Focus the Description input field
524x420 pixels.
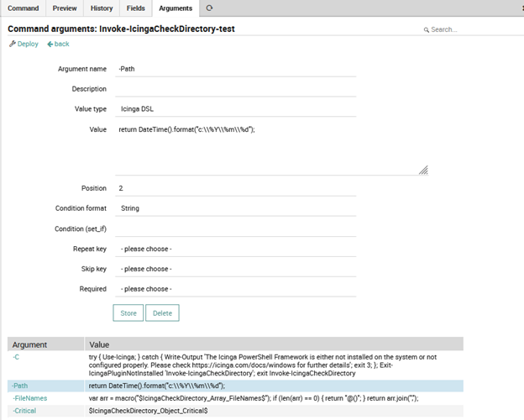click(236, 89)
